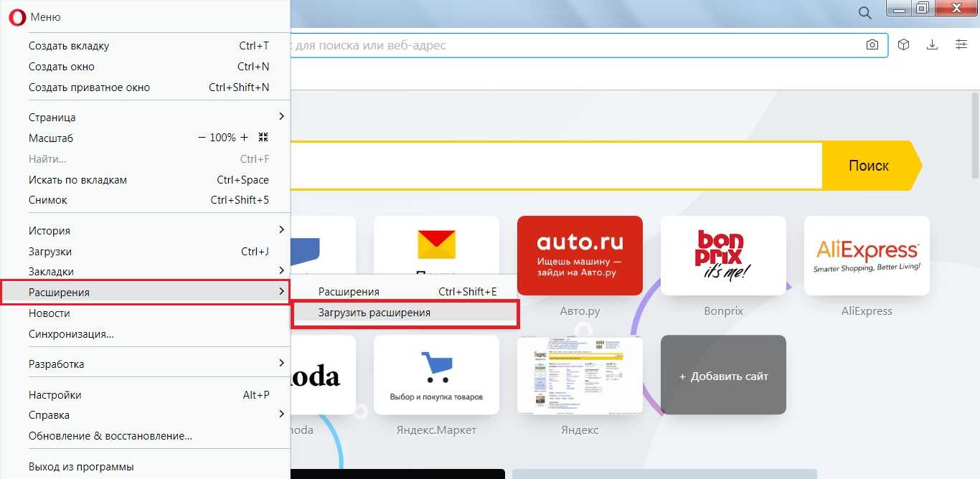Click the camera snapshot icon in address bar
980x479 pixels.
click(x=872, y=44)
